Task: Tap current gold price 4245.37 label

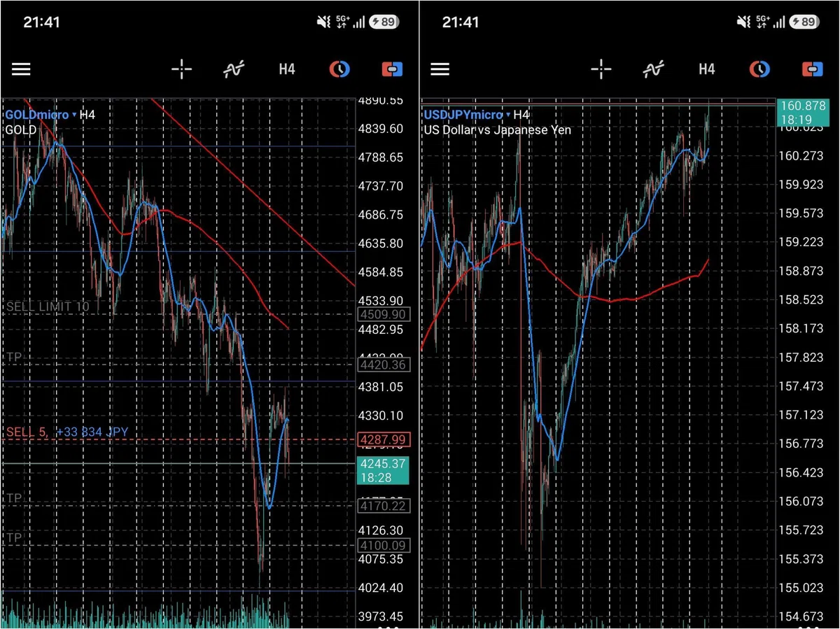Action: pos(384,469)
